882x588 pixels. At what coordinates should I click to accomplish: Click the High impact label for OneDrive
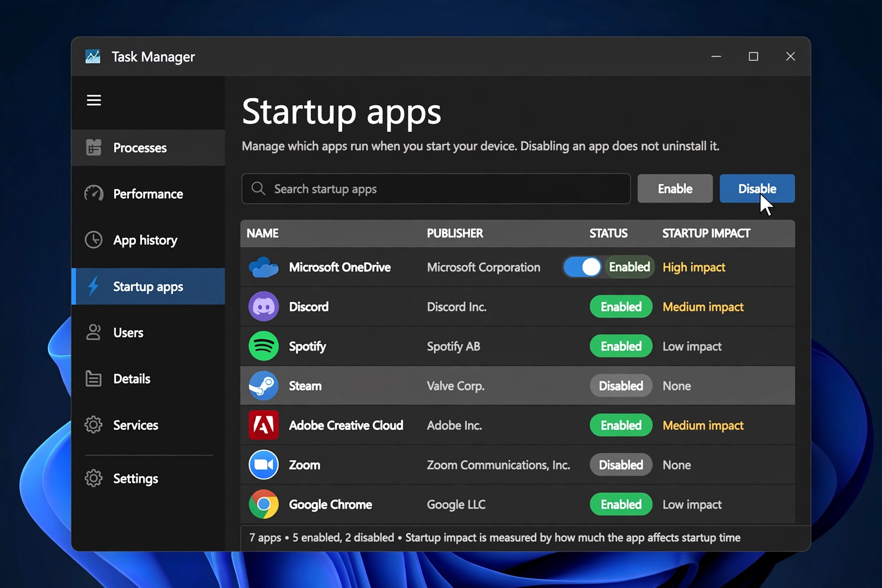(x=694, y=267)
